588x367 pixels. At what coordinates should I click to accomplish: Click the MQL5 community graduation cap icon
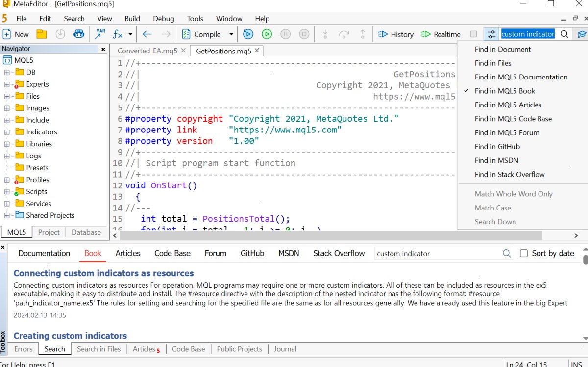[582, 34]
